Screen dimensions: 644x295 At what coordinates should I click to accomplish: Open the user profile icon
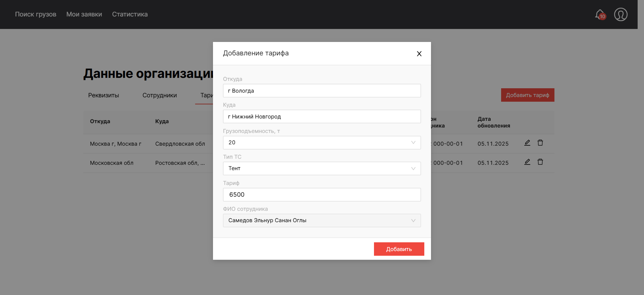pos(621,14)
